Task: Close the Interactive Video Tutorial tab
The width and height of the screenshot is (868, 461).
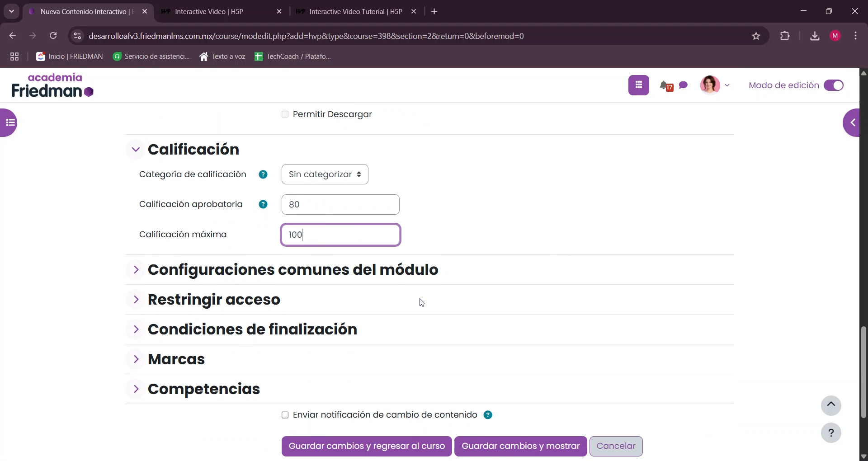Action: (414, 12)
